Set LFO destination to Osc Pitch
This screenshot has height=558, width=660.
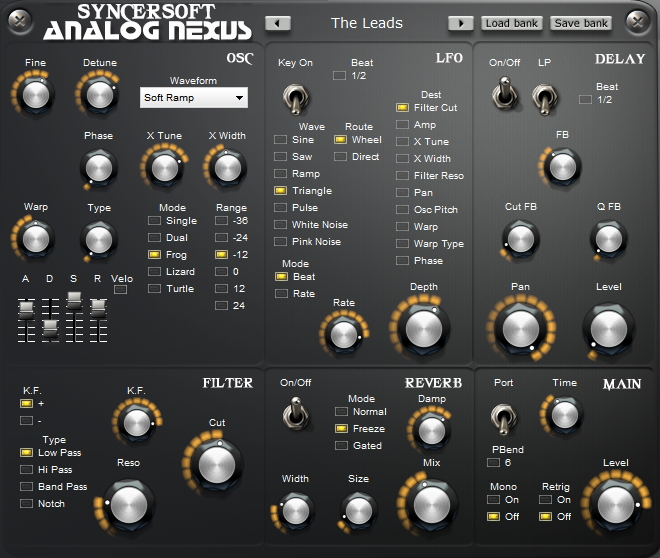[x=402, y=210]
